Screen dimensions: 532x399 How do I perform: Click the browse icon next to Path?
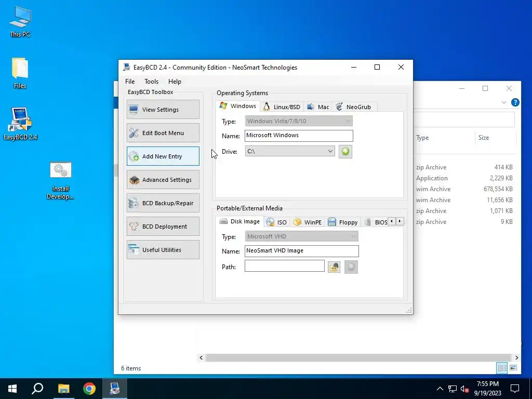click(334, 267)
